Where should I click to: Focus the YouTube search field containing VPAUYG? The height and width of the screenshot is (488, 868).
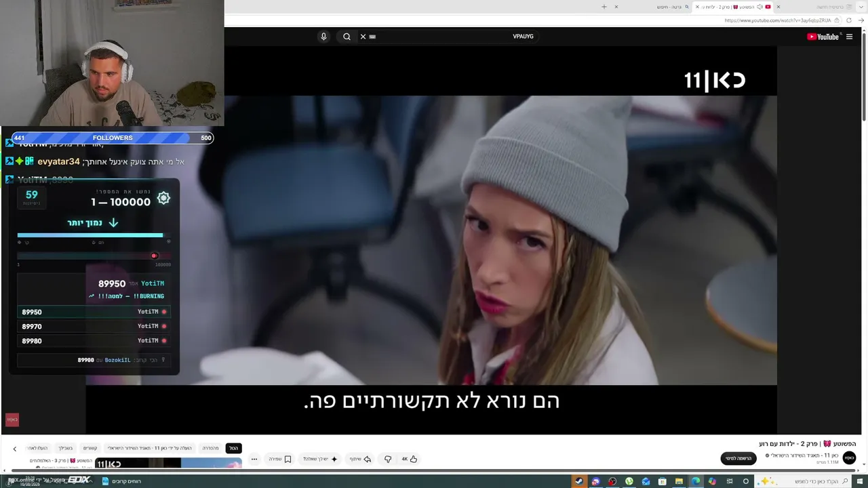(x=448, y=37)
